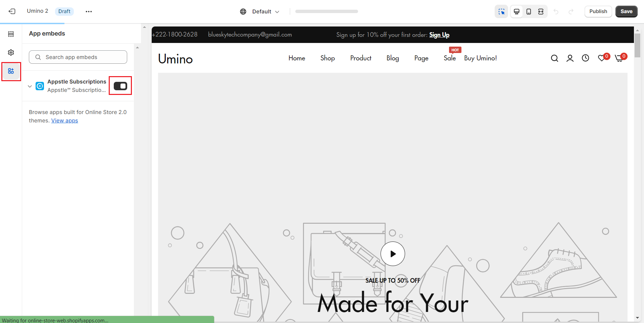Viewport: 644px width, 323px height.
Task: Open Theme settings gear icon
Action: pyautogui.click(x=11, y=53)
